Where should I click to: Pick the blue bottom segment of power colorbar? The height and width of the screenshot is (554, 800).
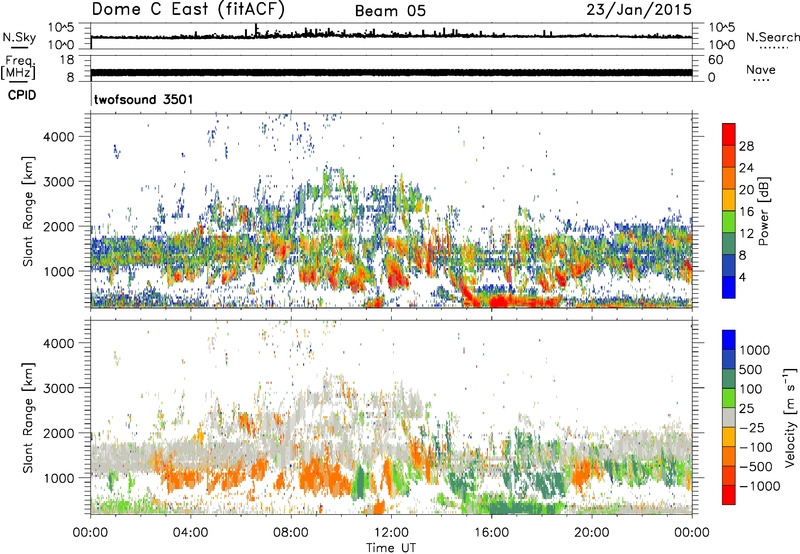click(729, 288)
